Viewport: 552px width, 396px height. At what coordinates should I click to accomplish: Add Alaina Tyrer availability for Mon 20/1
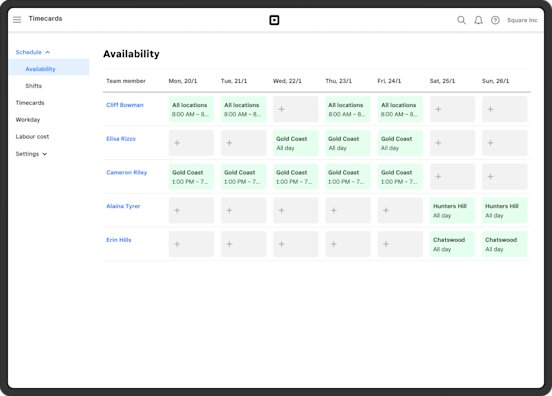coord(191,210)
